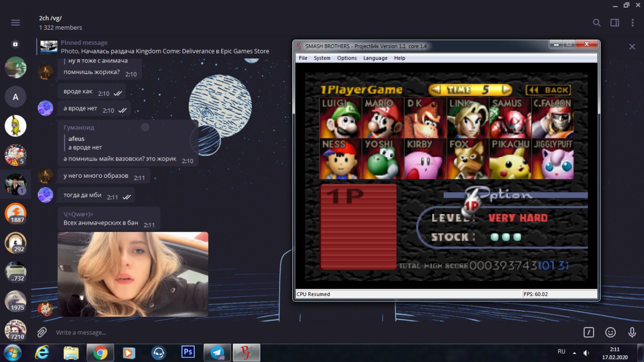Click the STOCK dots setting
The height and width of the screenshot is (362, 644).
tap(506, 237)
